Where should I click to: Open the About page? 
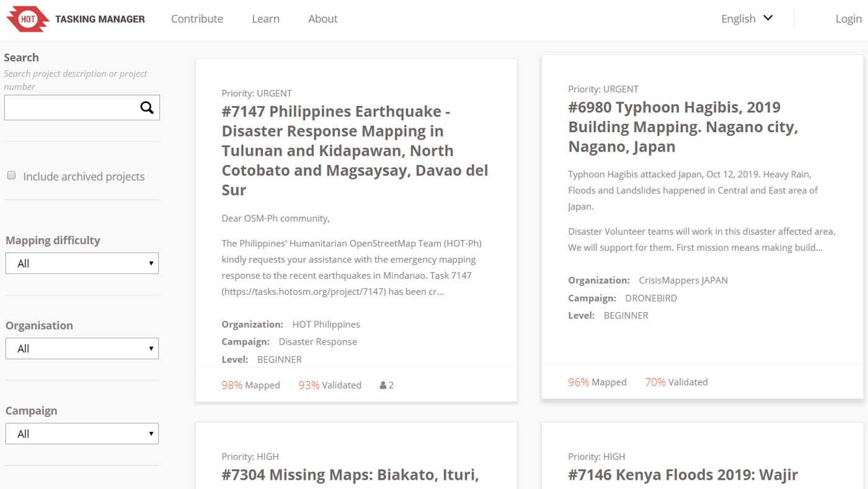(x=322, y=19)
